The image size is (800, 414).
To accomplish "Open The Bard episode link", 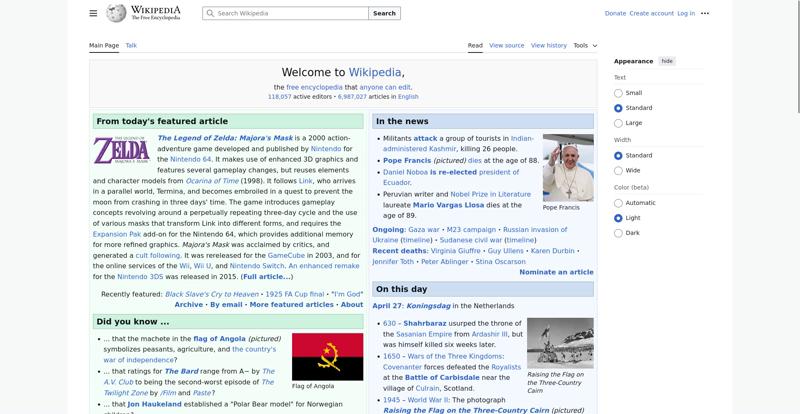I will (182, 371).
